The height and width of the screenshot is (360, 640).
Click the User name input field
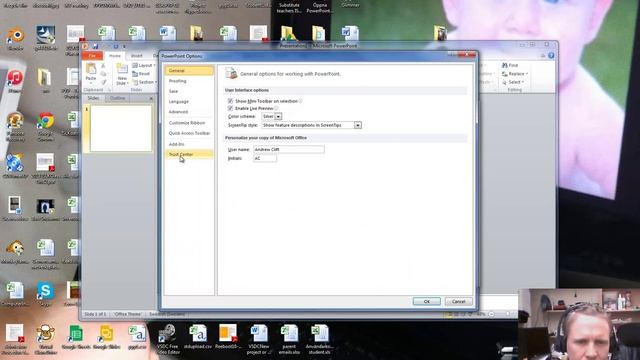(289, 149)
